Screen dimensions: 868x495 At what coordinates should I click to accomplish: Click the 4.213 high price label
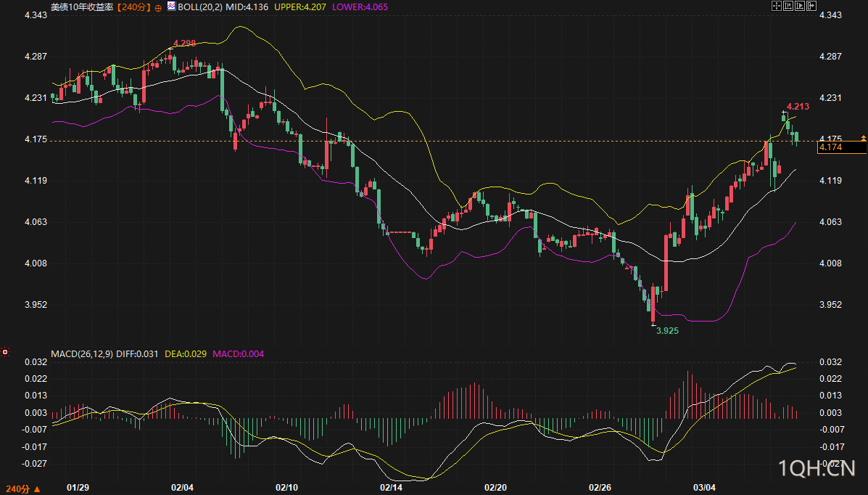[x=798, y=107]
